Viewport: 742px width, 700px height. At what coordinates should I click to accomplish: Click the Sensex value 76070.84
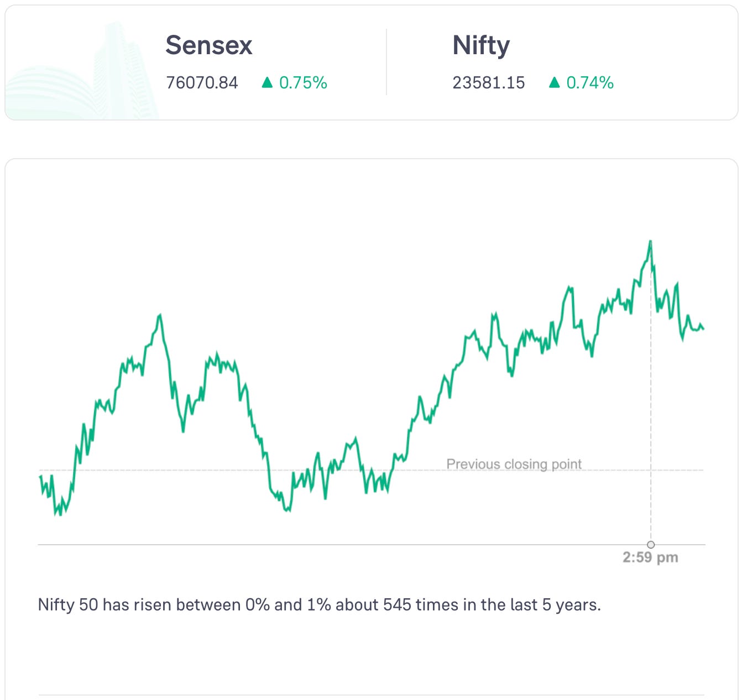[202, 83]
